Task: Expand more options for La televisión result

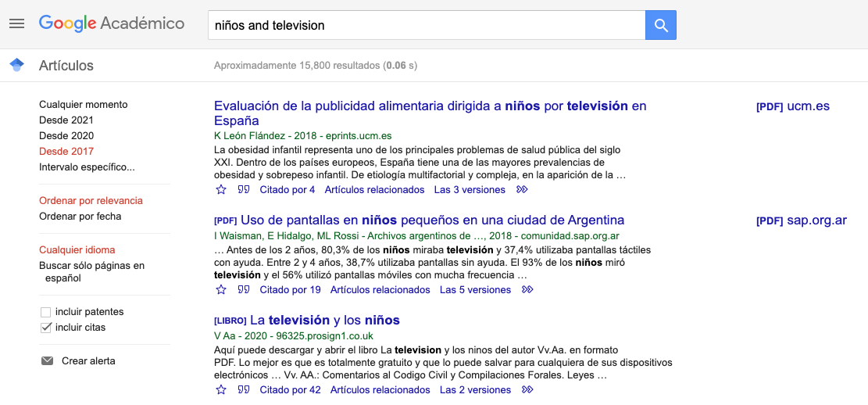Action: [x=528, y=390]
